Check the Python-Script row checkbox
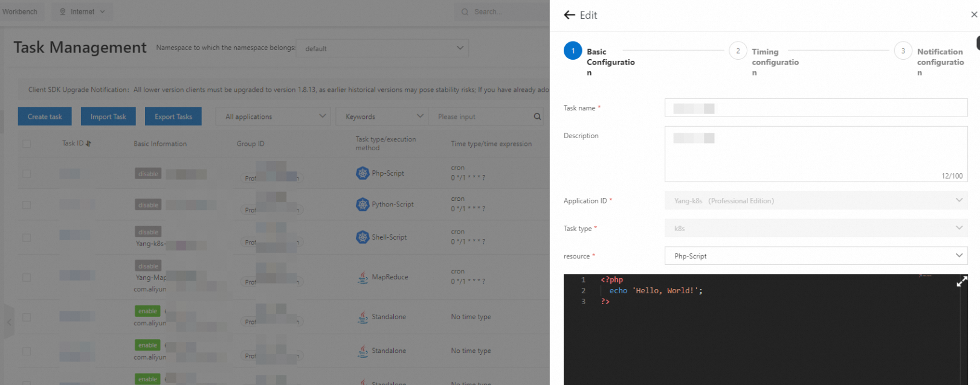The height and width of the screenshot is (385, 980). (27, 205)
